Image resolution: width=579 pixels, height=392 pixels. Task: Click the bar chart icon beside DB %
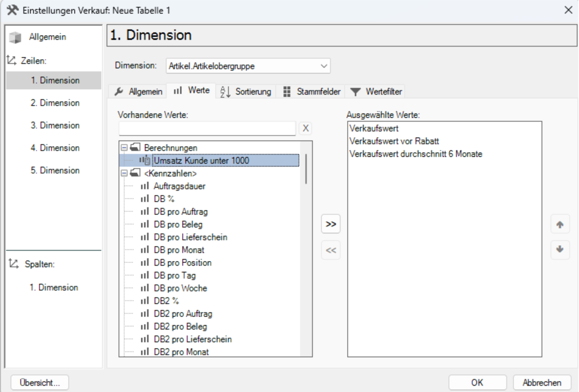coord(145,199)
